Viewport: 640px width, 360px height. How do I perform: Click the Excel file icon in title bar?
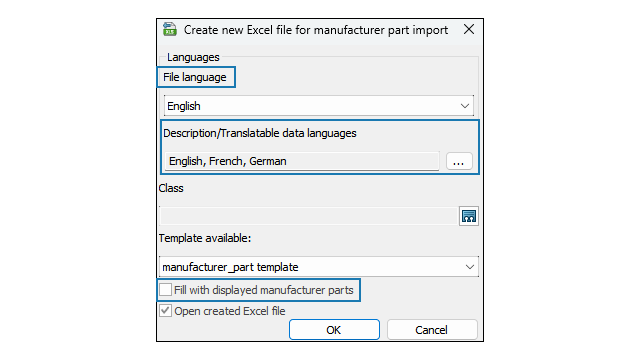click(x=170, y=30)
